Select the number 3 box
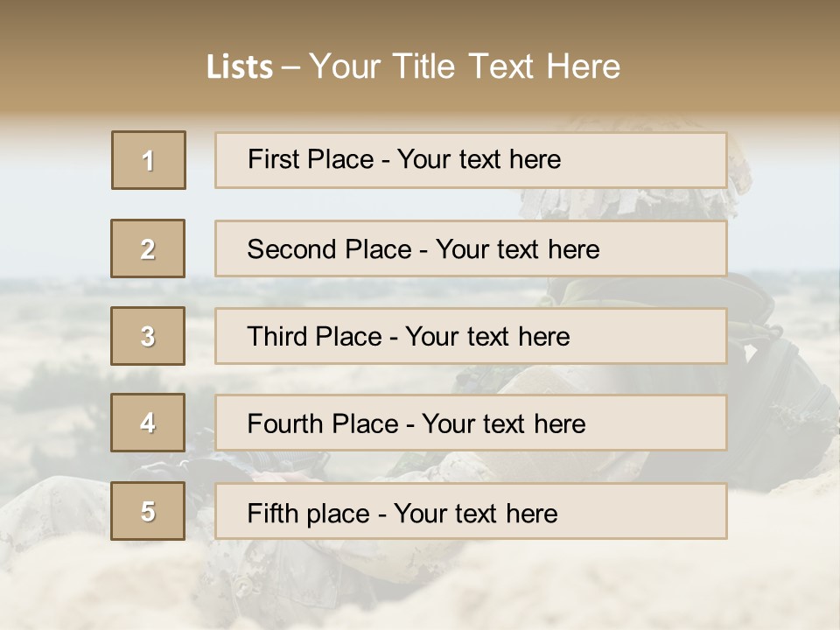This screenshot has width=840, height=630. coord(148,336)
